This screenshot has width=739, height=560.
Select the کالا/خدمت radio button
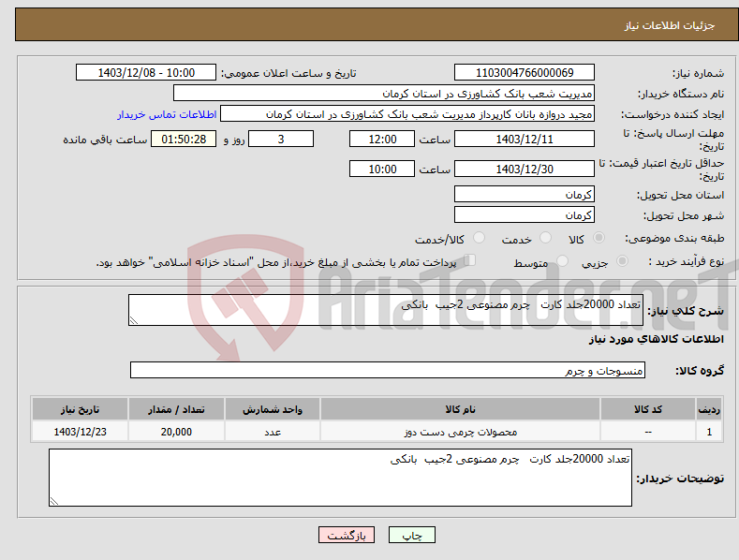coord(479,238)
